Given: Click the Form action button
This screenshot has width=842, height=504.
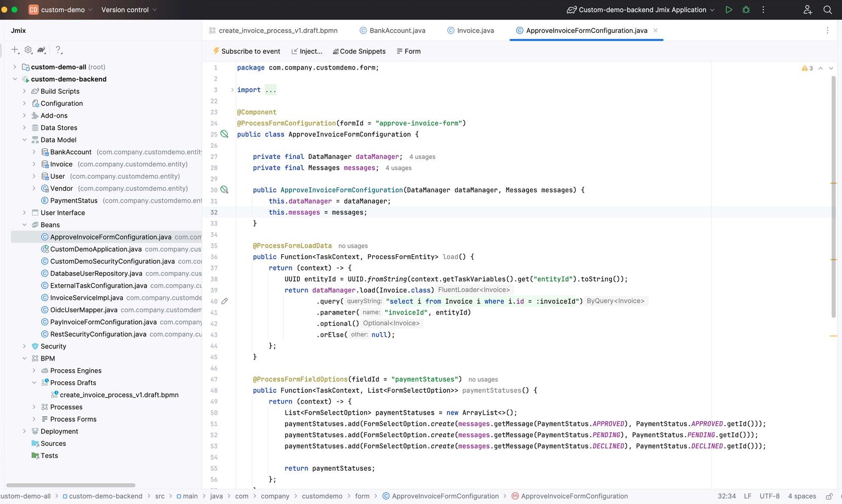Looking at the screenshot, I should 408,51.
